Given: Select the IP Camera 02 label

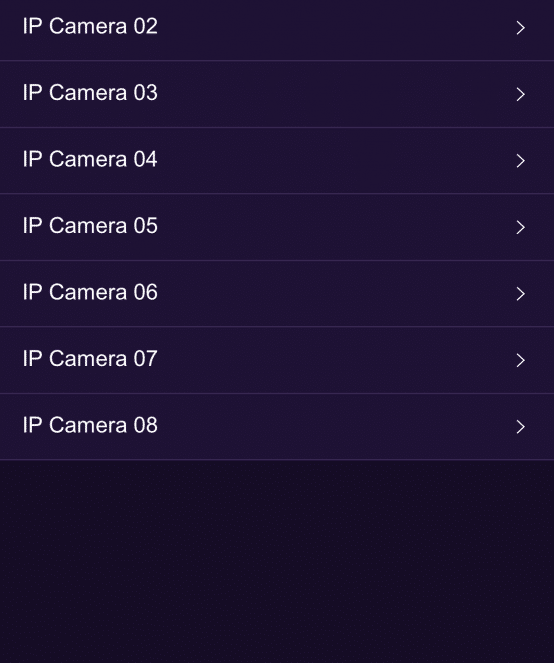Looking at the screenshot, I should click(90, 26).
